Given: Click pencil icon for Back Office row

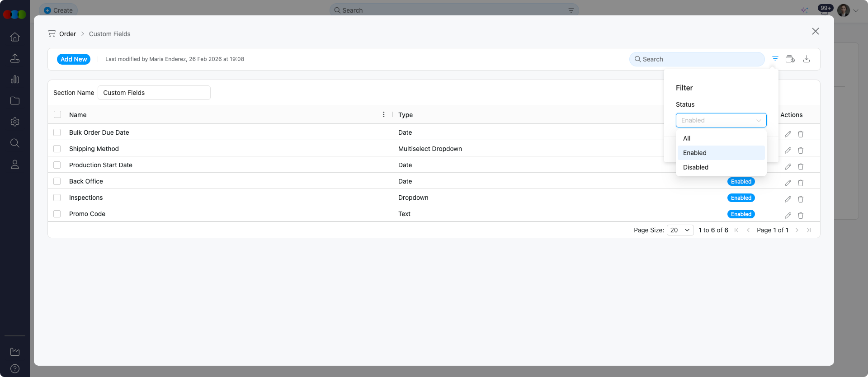Looking at the screenshot, I should [788, 183].
